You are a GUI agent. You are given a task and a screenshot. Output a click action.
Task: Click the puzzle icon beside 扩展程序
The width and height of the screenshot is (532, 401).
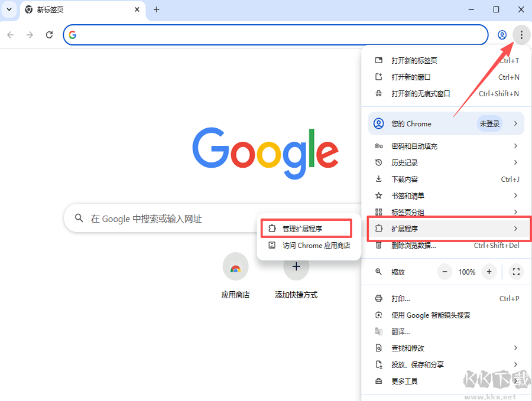[x=379, y=229]
